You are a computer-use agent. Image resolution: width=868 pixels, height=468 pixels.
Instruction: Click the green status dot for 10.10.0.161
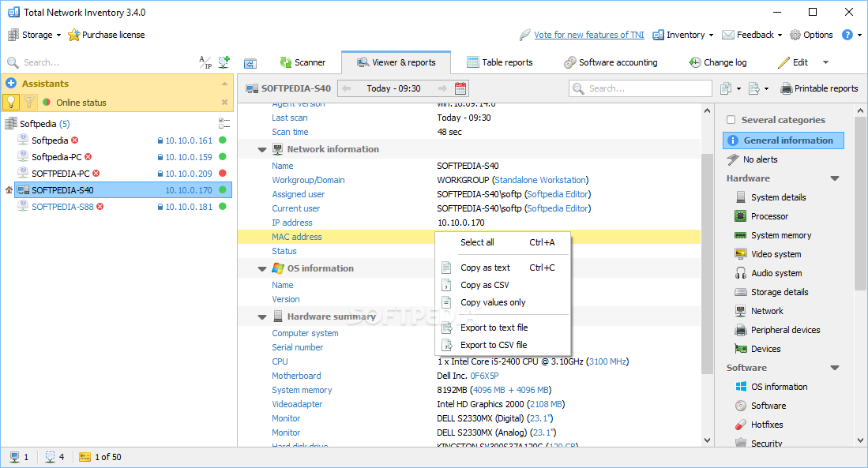click(x=223, y=140)
